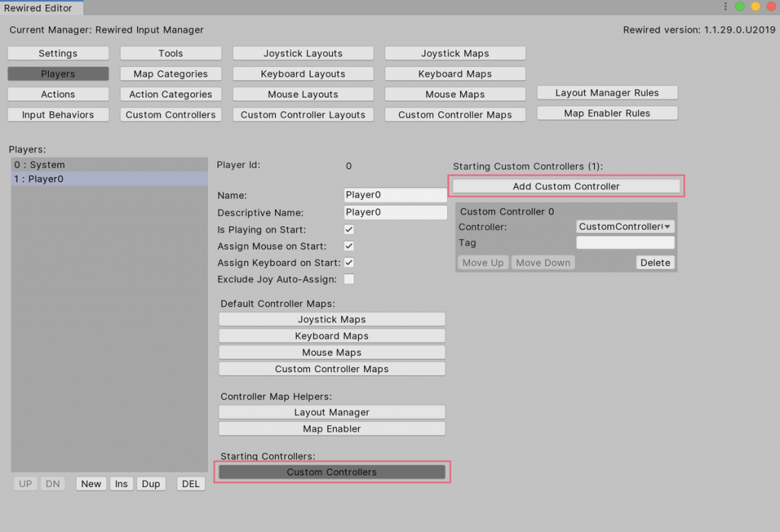Click the Tag input field
This screenshot has height=532, width=780.
tap(625, 243)
